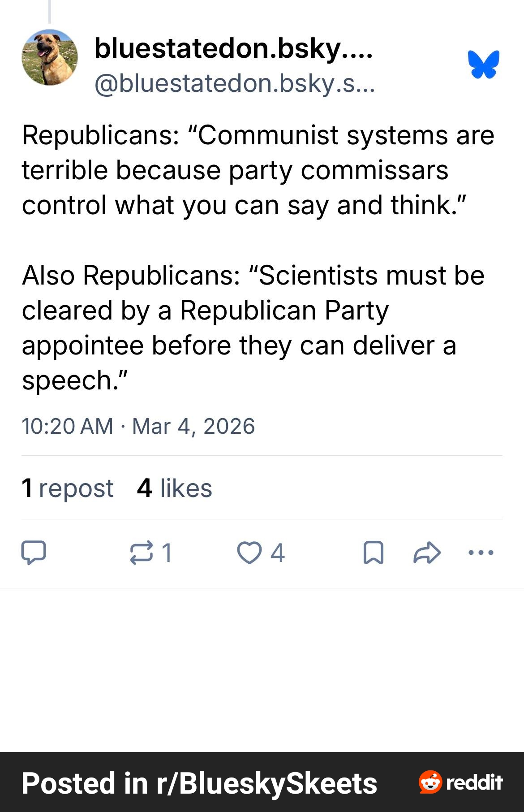Click the Reddit logo in the footer
The height and width of the screenshot is (812, 524).
click(461, 782)
